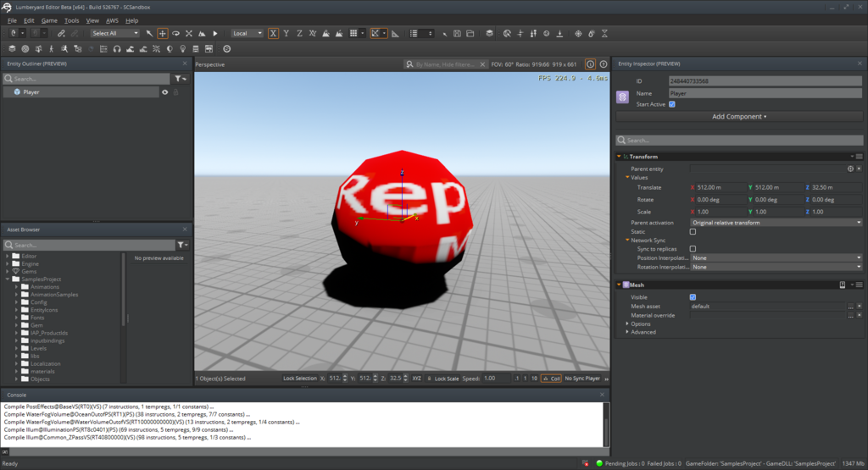Click the Add Component button
Image resolution: width=868 pixels, height=470 pixels.
pos(738,117)
